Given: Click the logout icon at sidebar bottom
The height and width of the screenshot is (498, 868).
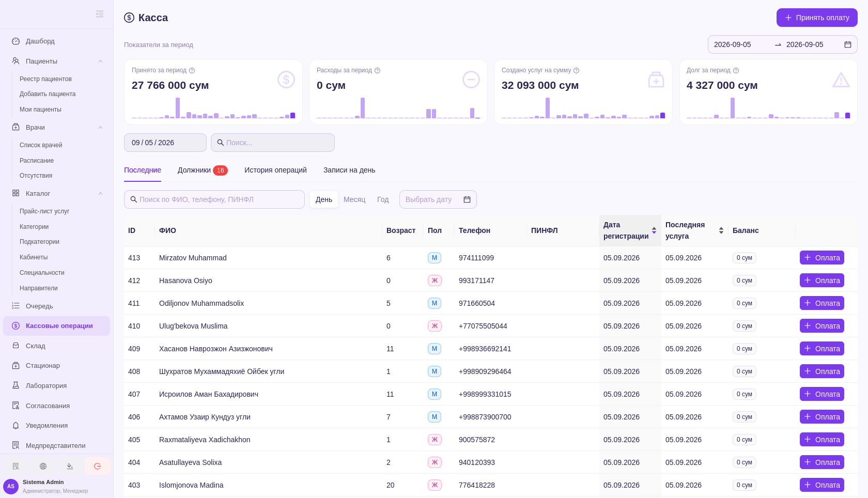Looking at the screenshot, I should click(x=97, y=466).
